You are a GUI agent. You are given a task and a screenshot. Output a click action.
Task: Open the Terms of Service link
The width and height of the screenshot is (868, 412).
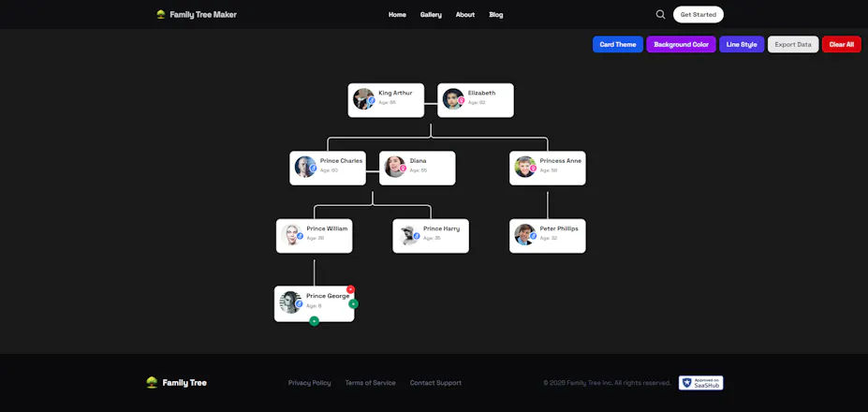tap(371, 383)
